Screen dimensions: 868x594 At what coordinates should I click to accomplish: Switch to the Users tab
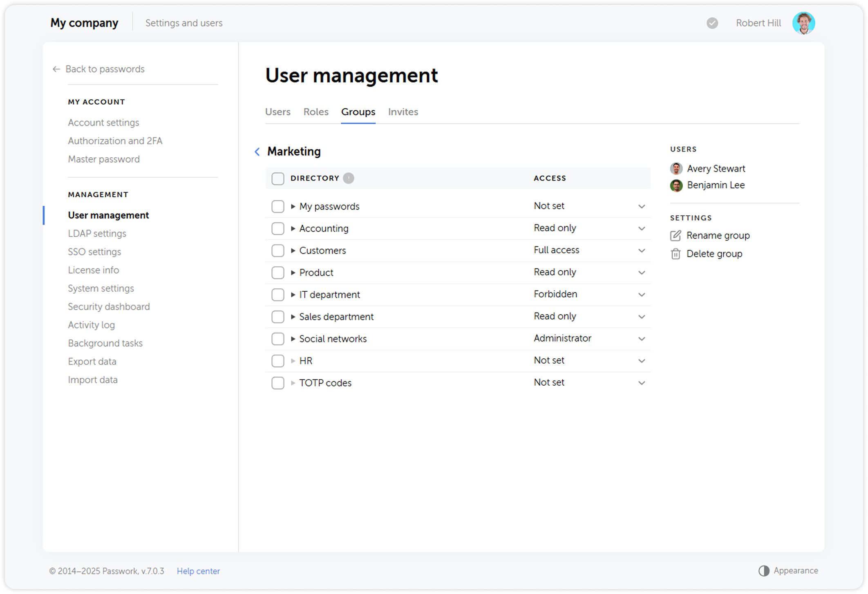pos(278,112)
